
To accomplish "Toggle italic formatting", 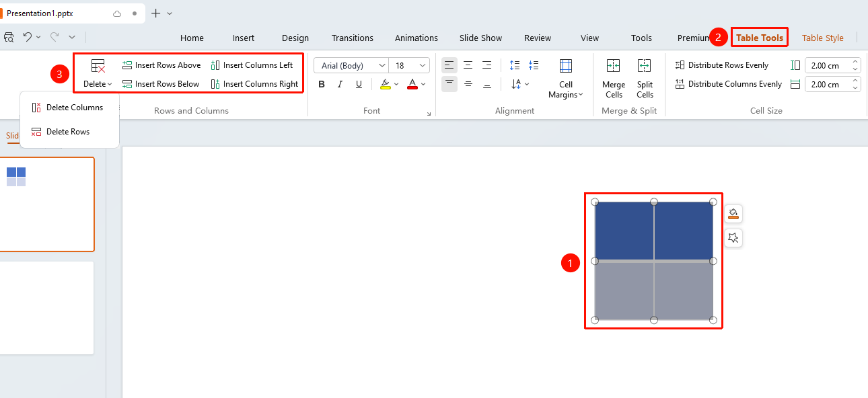I will pos(340,84).
